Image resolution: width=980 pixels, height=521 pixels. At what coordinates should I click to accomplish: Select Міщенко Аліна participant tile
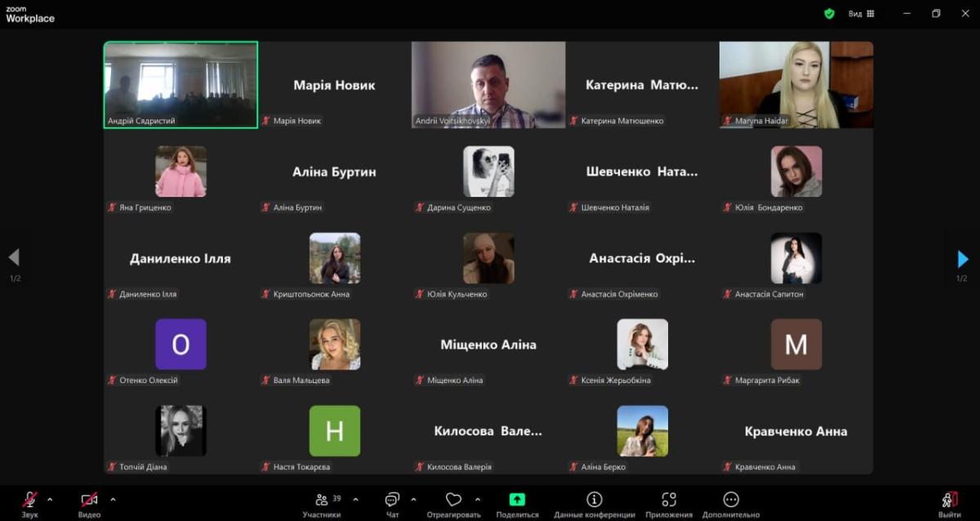(488, 345)
